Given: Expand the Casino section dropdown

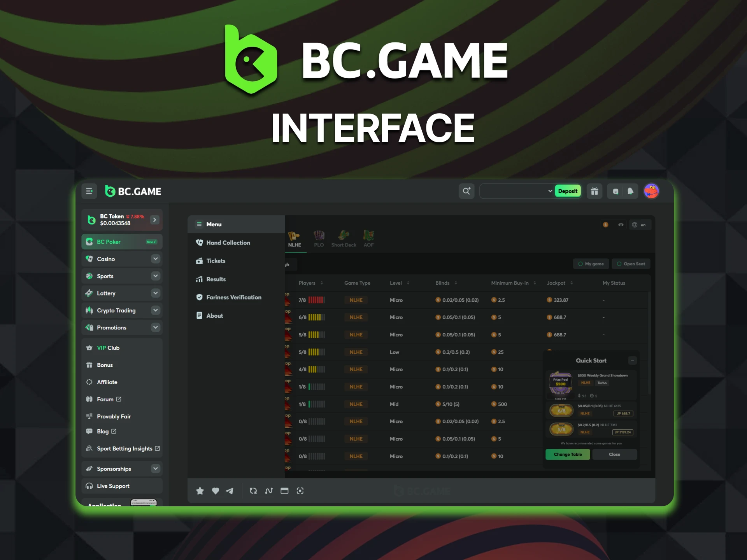Looking at the screenshot, I should click(x=155, y=258).
